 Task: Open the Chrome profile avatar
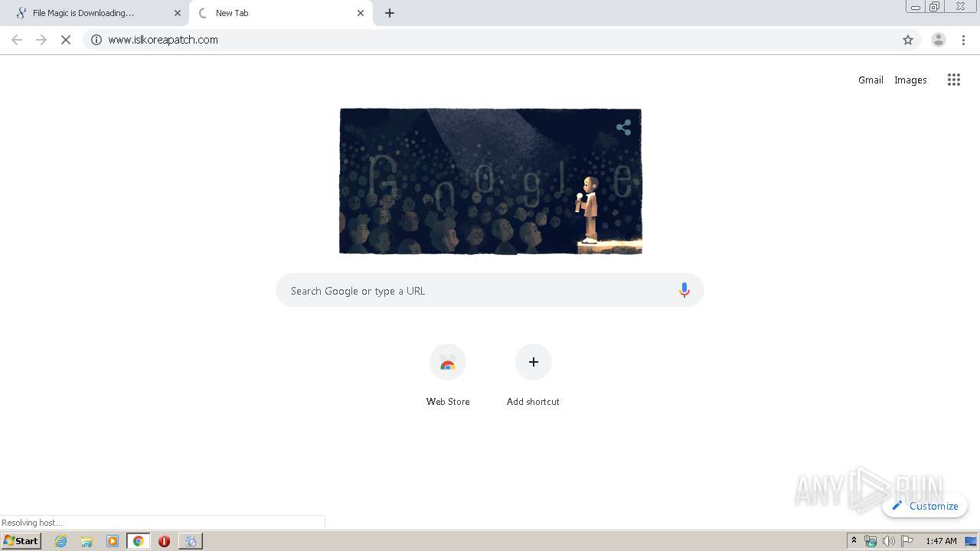(x=939, y=40)
